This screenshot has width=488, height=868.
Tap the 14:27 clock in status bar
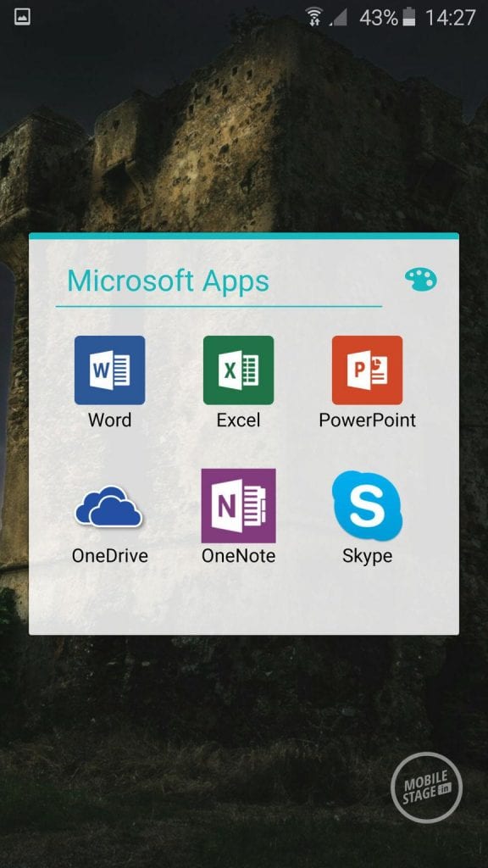[451, 18]
